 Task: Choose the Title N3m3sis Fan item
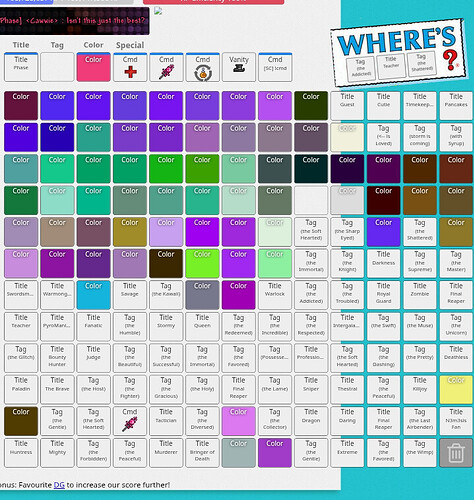(x=456, y=421)
